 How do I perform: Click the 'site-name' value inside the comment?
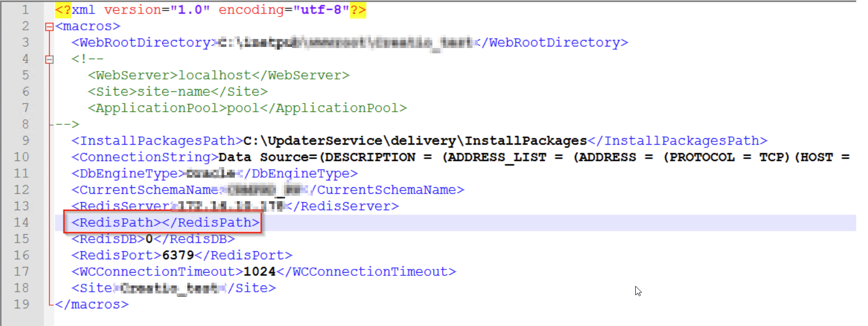174,92
